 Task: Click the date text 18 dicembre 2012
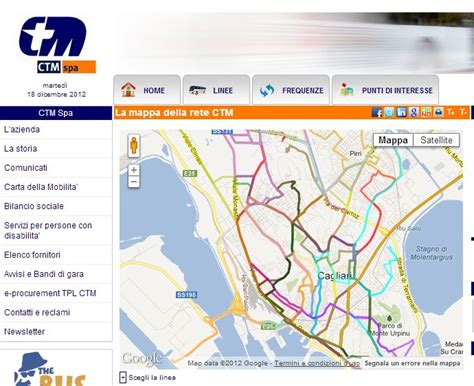click(x=56, y=94)
